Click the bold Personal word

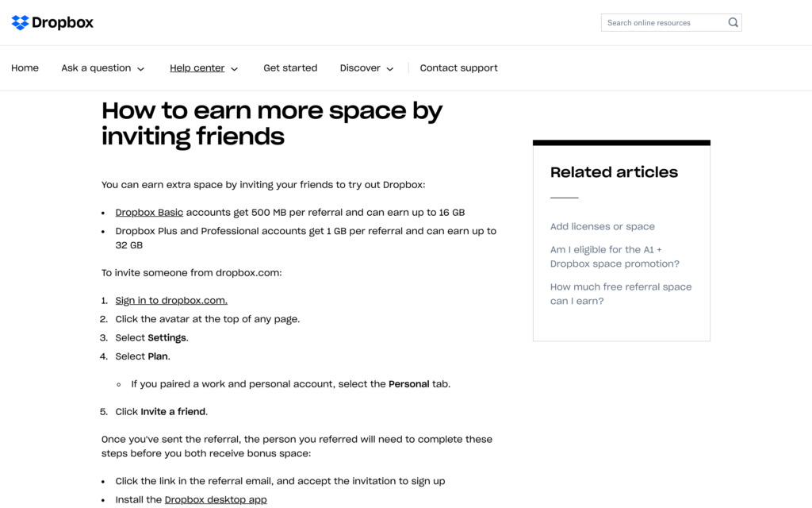tap(408, 384)
